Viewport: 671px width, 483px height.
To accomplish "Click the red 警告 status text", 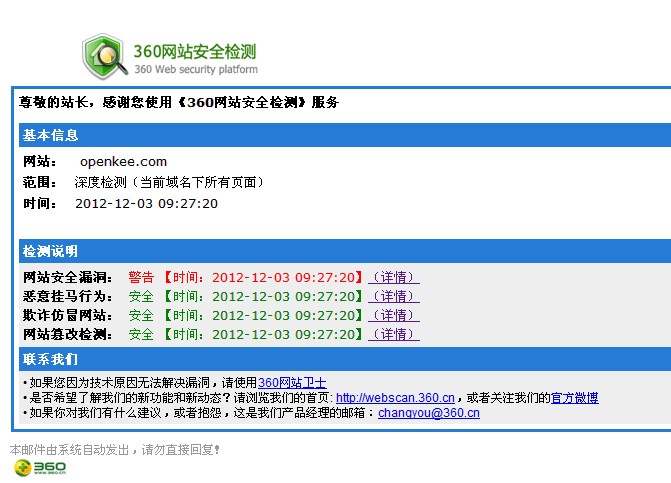I will 141,277.
